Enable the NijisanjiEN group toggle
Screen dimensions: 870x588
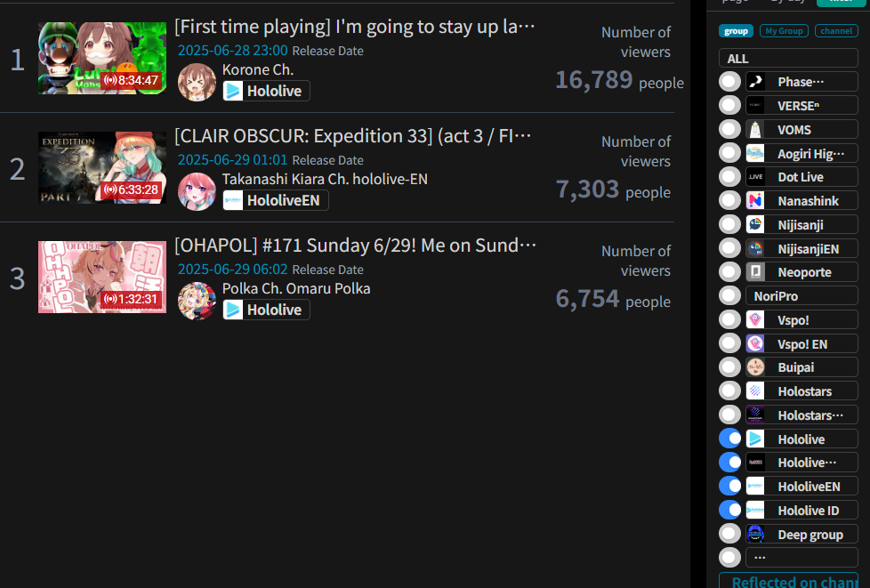(x=729, y=248)
